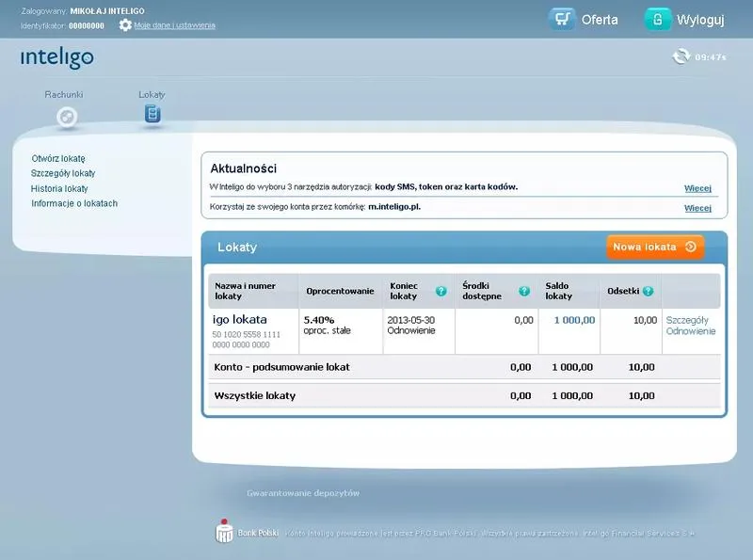Click the Oferta shopping cart icon
The width and height of the screenshot is (753, 560).
(562, 19)
